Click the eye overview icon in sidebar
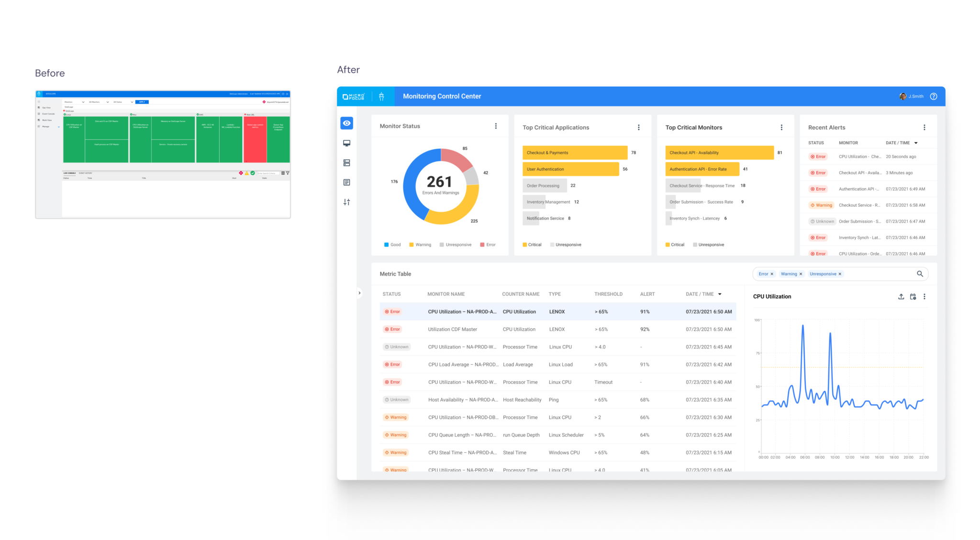 pyautogui.click(x=346, y=123)
